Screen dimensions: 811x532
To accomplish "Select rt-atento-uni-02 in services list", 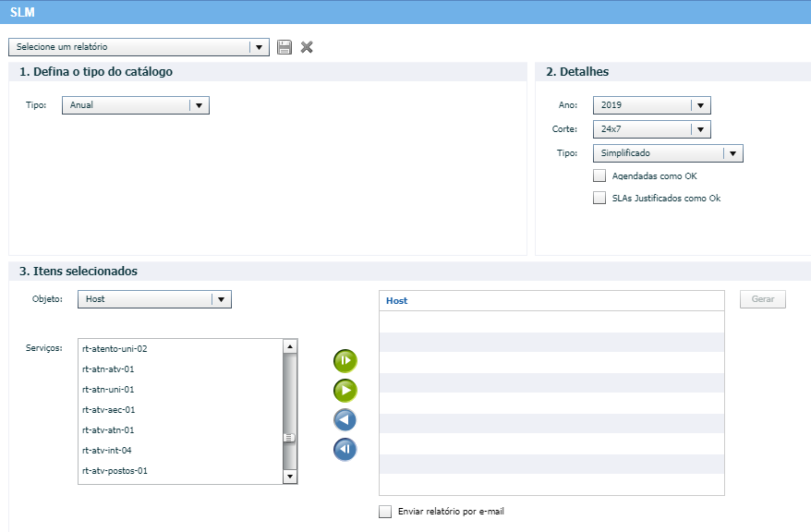I will coord(115,349).
